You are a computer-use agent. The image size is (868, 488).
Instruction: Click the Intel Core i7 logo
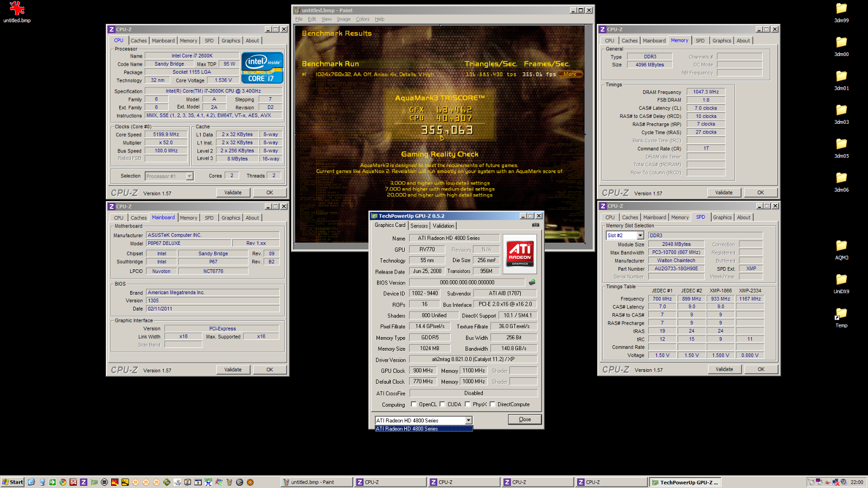pos(262,68)
